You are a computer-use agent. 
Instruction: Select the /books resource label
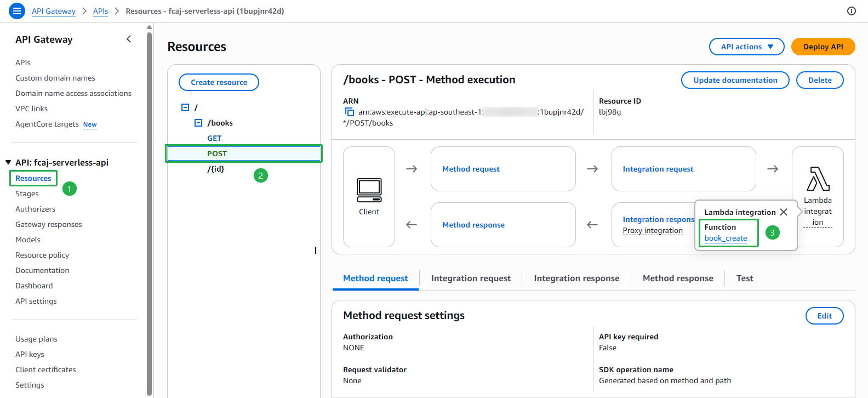(220, 123)
